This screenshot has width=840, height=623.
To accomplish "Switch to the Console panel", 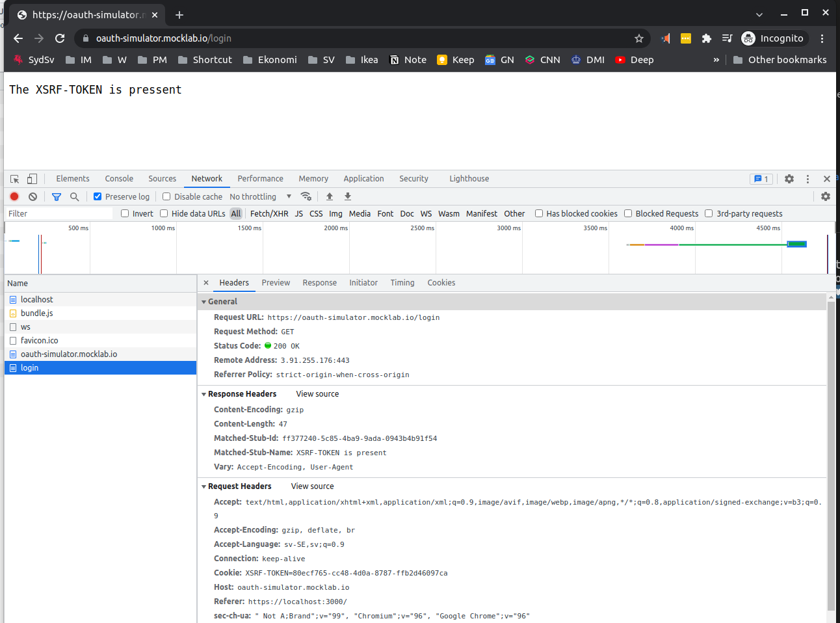I will pos(118,178).
